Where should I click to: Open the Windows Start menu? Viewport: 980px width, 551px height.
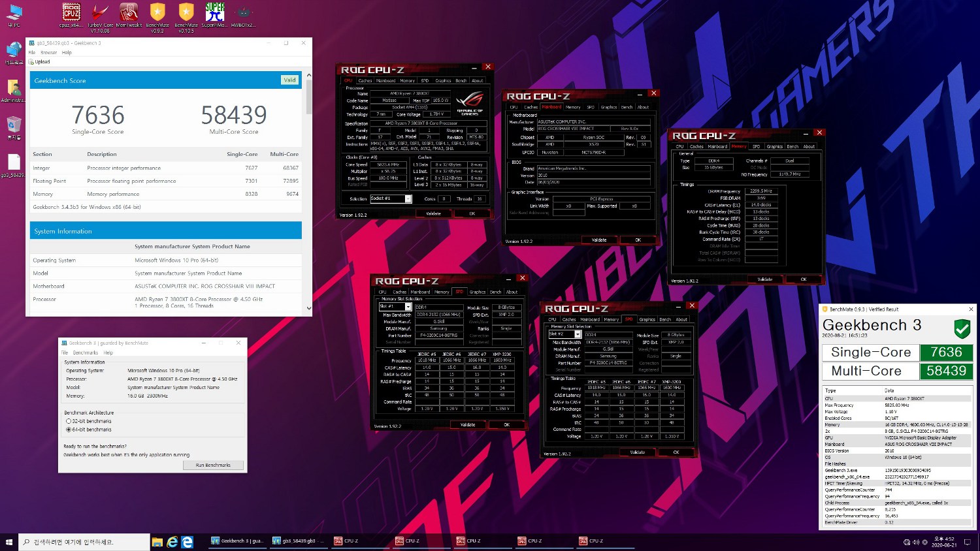[x=9, y=541]
